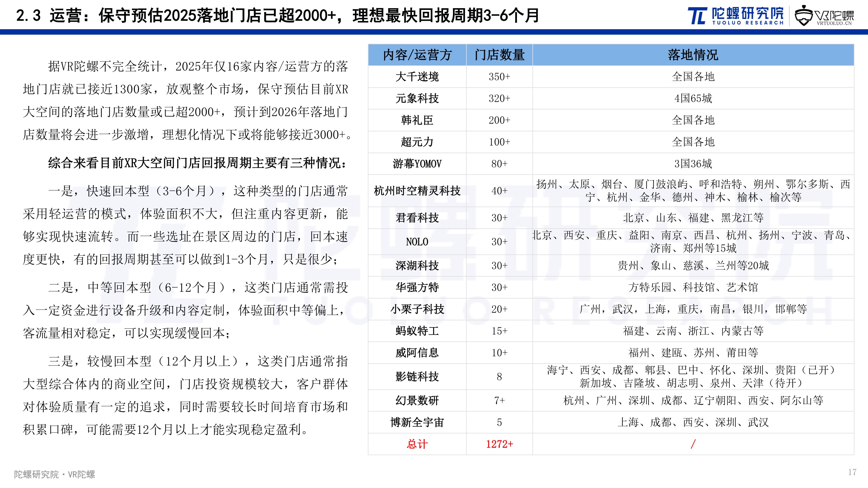The height and width of the screenshot is (488, 868).
Task: Select the 元象科技 store count 320+
Action: tap(499, 98)
